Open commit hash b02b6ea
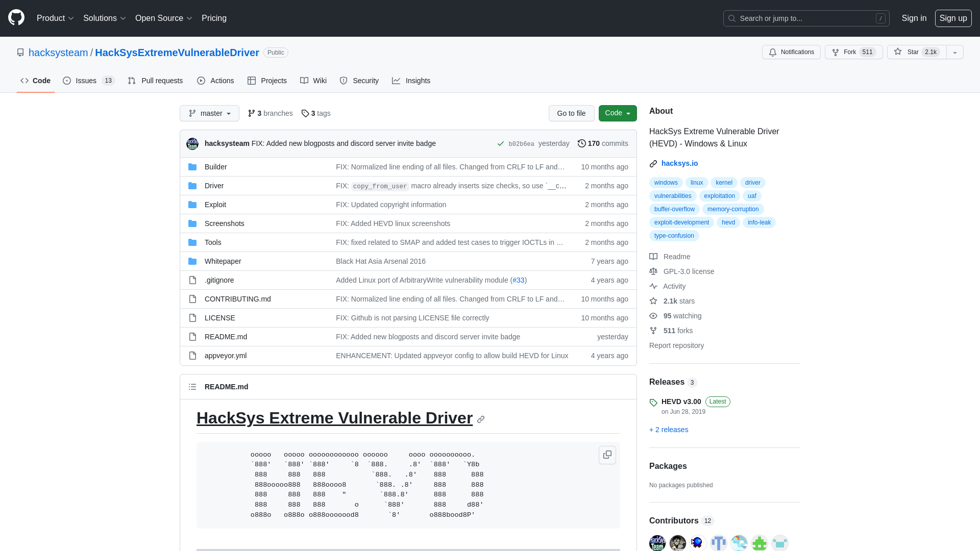 pyautogui.click(x=521, y=144)
